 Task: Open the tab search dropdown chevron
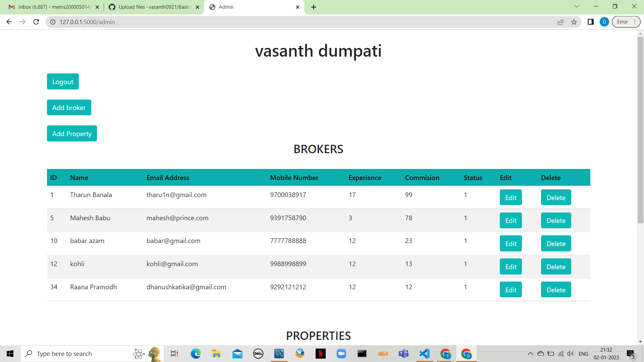[577, 6]
